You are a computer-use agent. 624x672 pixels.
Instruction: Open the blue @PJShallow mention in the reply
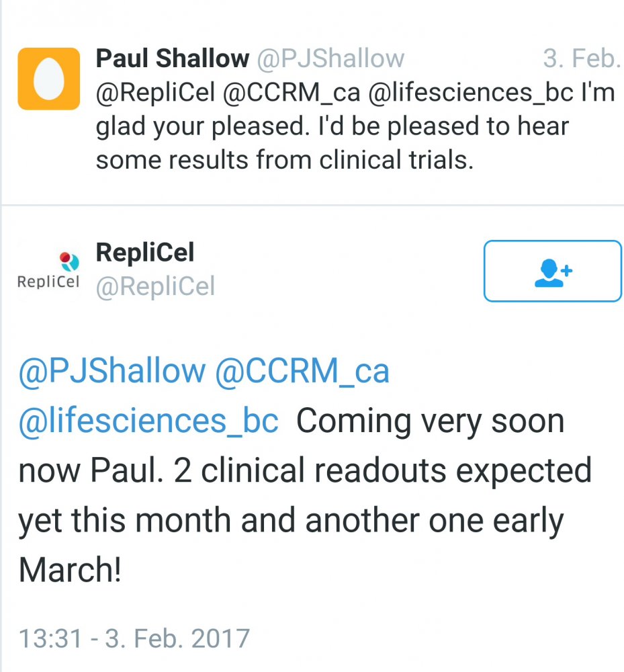(x=112, y=371)
